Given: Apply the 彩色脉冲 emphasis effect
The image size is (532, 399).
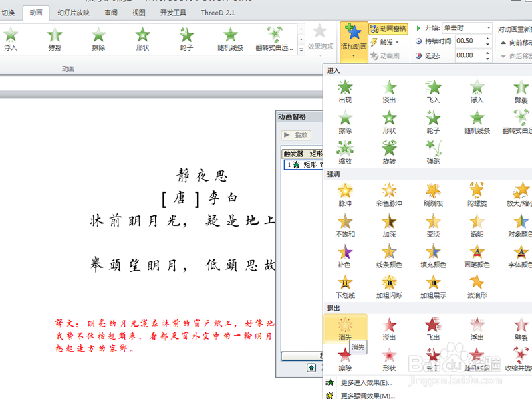Looking at the screenshot, I should pyautogui.click(x=389, y=195).
